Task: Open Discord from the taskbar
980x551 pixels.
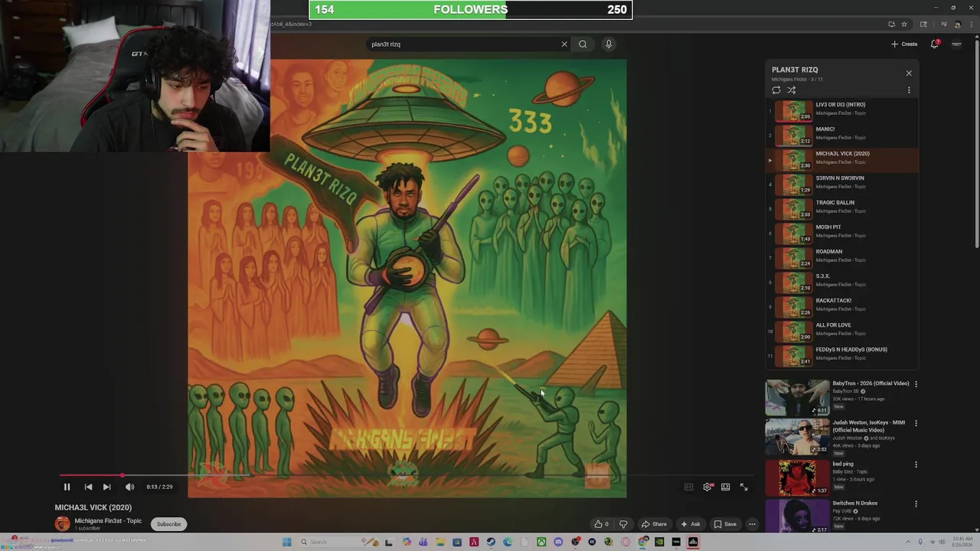Action: click(558, 542)
